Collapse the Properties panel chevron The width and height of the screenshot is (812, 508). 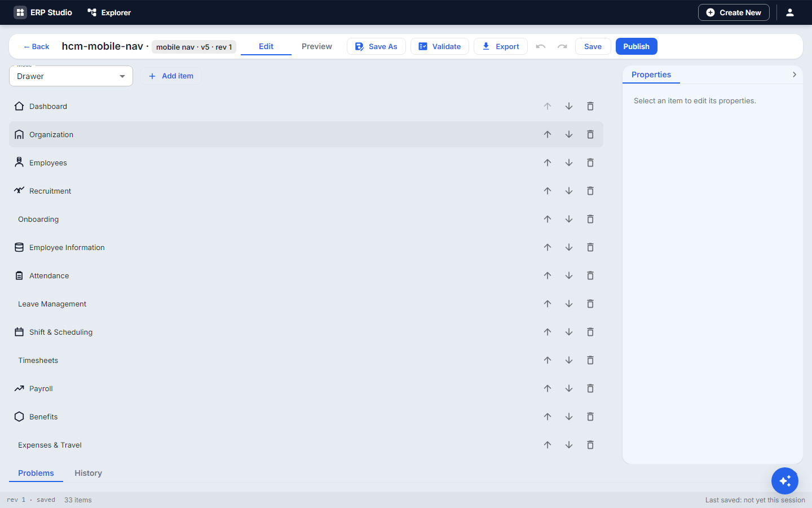point(795,75)
